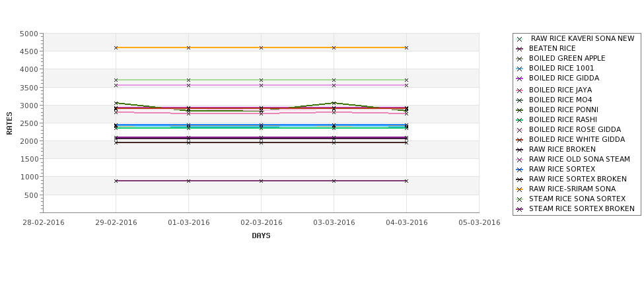
Task: Click the BOILED RICE GIDDA legend marker
Action: 520,79
